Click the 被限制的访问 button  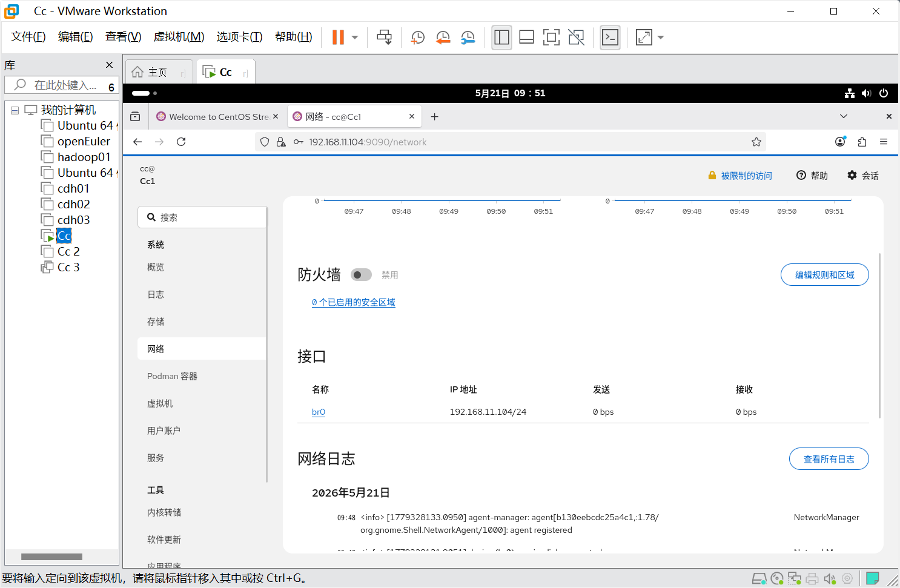[x=740, y=176]
